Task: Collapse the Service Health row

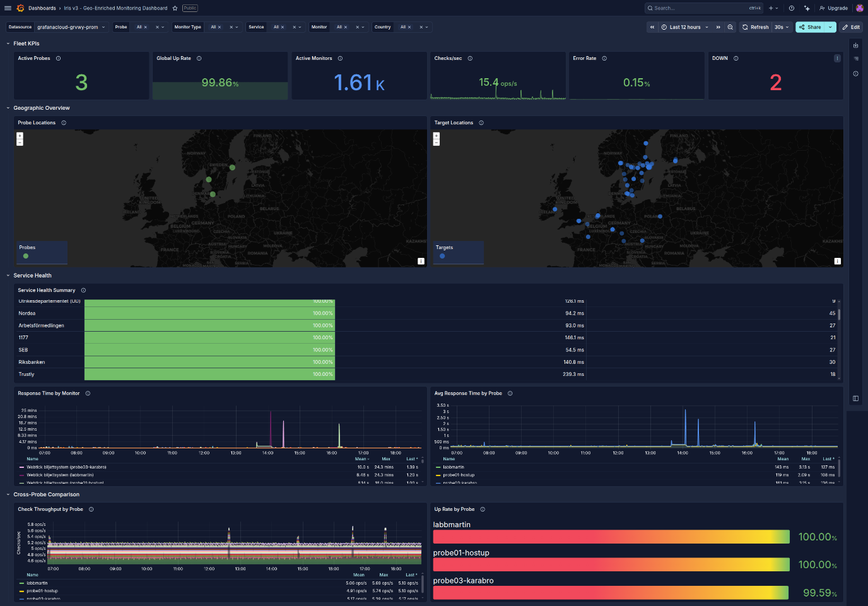Action: pyautogui.click(x=8, y=276)
